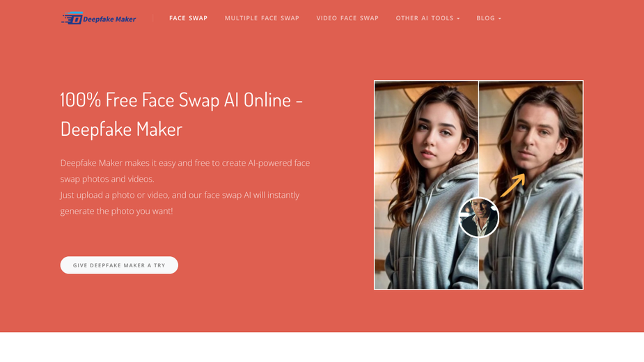Click the 100% Free Face Swap heading

[181, 100]
